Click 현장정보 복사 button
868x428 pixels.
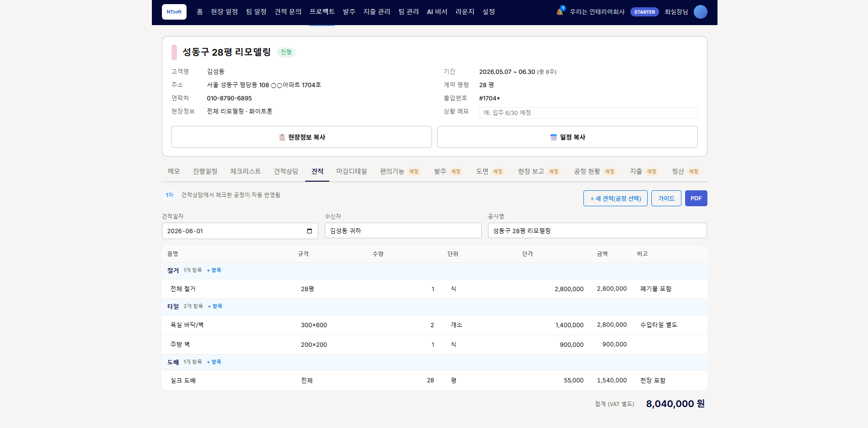(x=301, y=137)
